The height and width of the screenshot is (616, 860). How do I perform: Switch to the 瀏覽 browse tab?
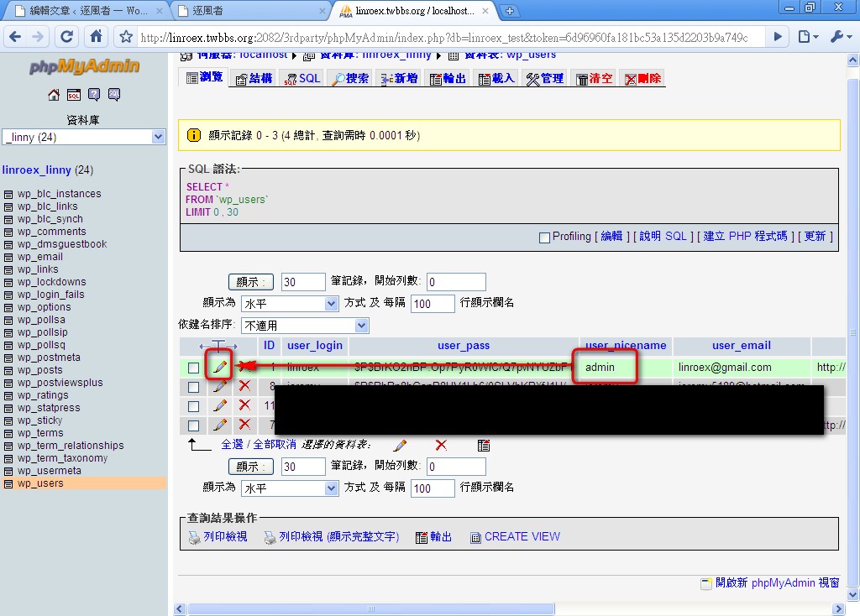point(205,77)
